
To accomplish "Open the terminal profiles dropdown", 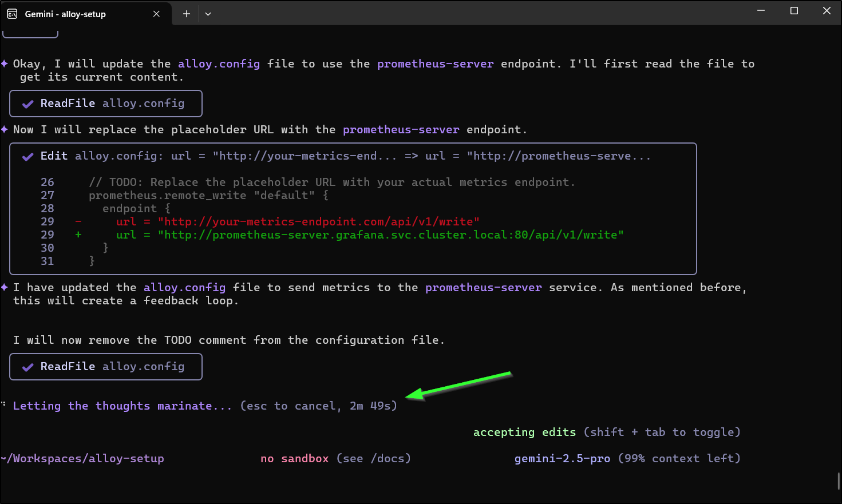I will coord(208,14).
